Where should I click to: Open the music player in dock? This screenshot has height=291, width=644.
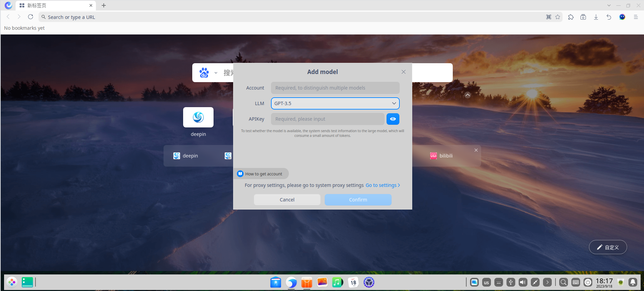[338, 282]
